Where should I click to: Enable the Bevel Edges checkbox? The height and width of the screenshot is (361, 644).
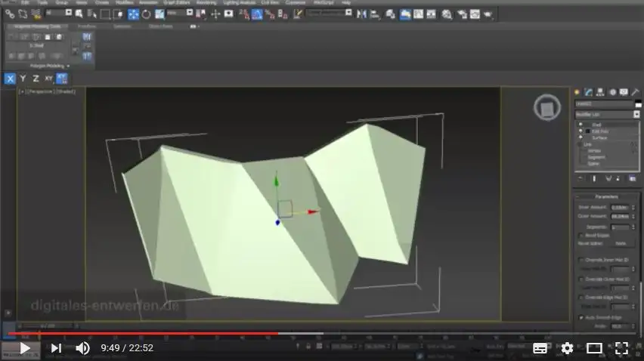[581, 236]
